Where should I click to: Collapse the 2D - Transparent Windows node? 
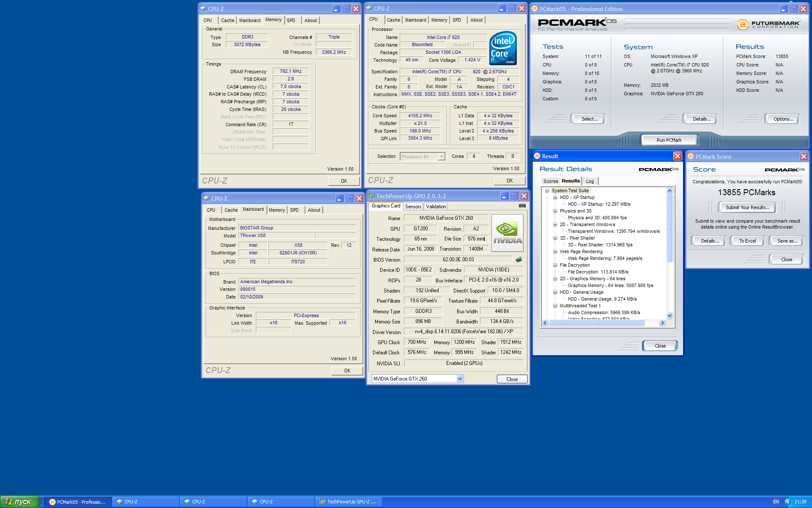click(x=555, y=224)
